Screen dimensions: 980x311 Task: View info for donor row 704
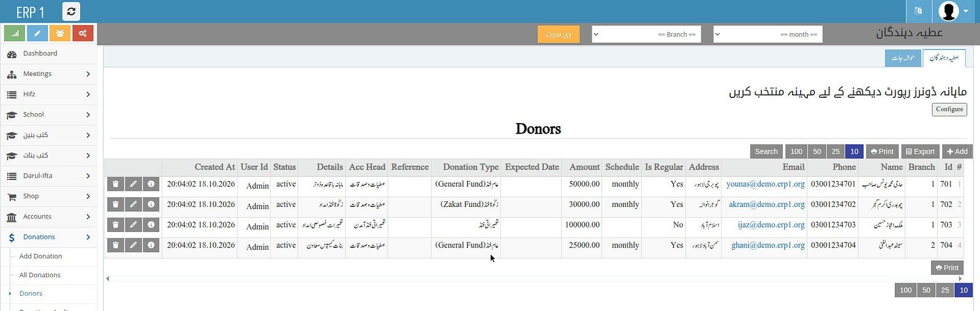pyautogui.click(x=151, y=245)
